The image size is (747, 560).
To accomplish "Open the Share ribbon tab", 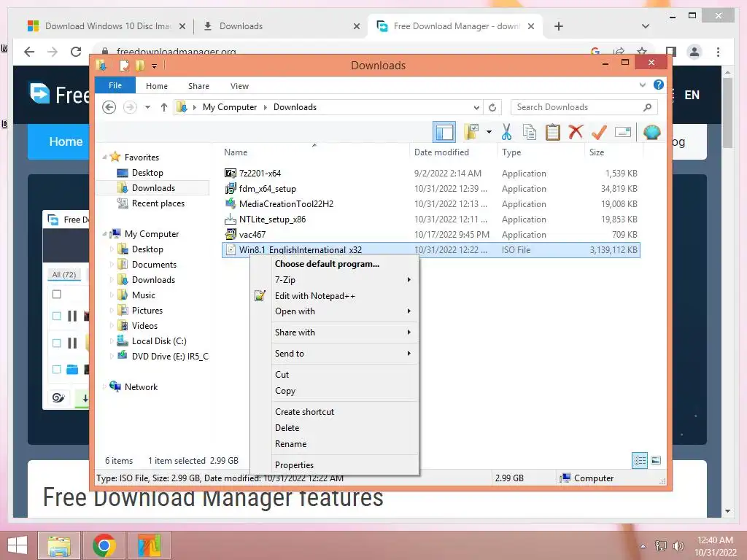I will [x=198, y=86].
